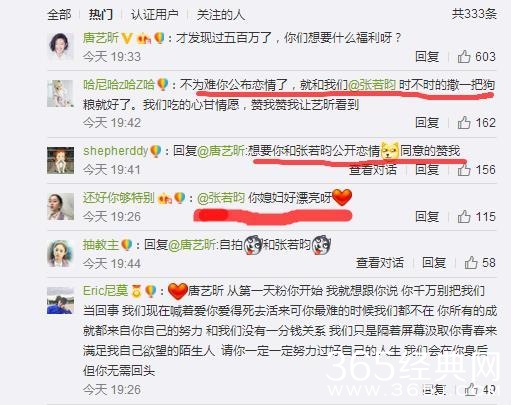Switch to the 全部 tab
511x405 pixels.
click(x=59, y=15)
